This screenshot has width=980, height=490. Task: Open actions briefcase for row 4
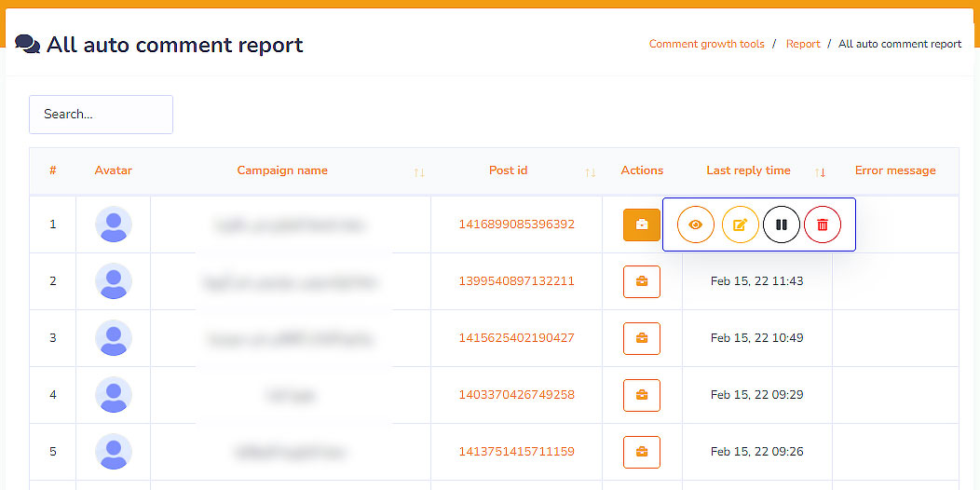point(641,395)
